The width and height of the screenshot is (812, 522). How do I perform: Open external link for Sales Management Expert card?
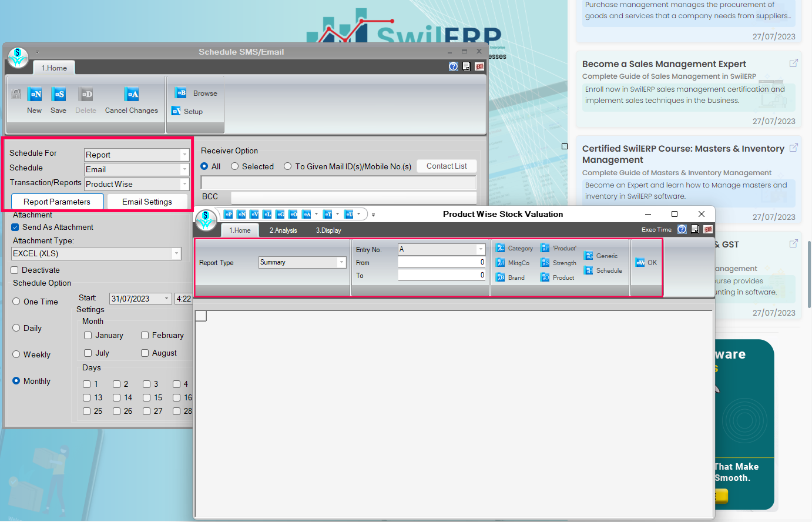[793, 63]
